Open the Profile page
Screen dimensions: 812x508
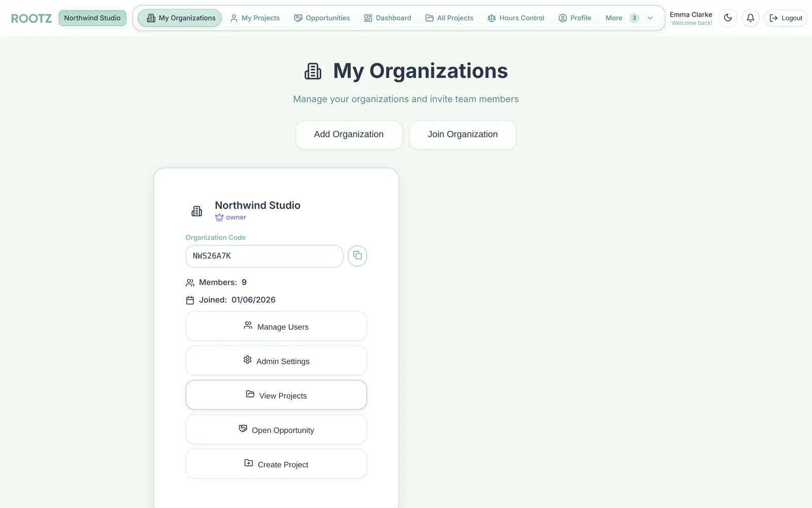[574, 18]
